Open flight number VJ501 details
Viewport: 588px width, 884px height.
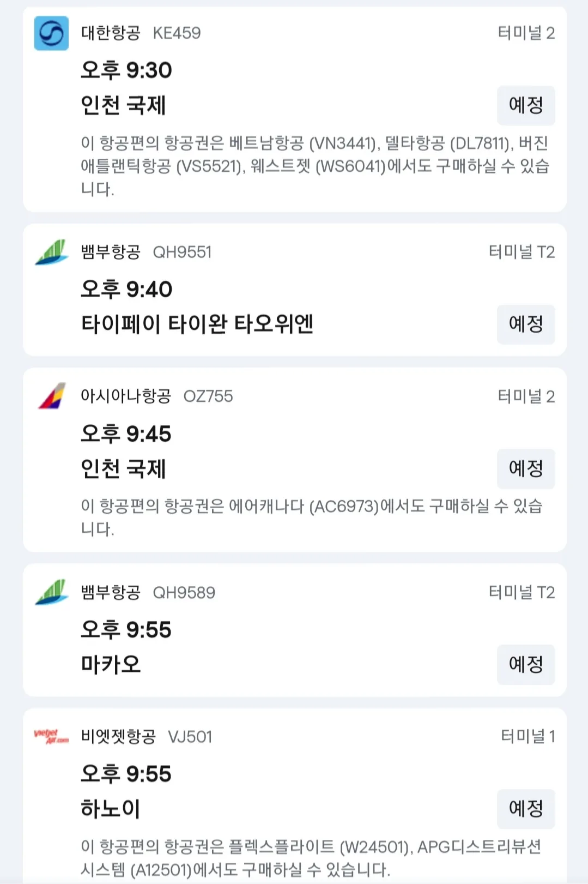(190, 737)
